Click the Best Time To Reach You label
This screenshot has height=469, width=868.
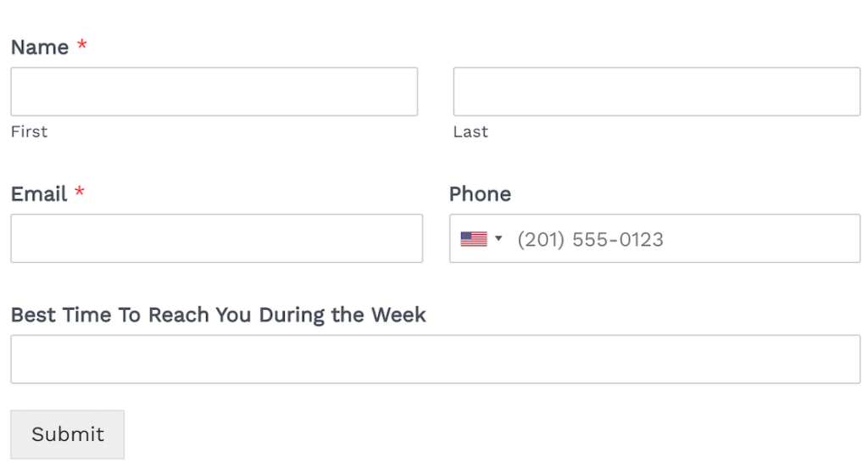point(218,315)
